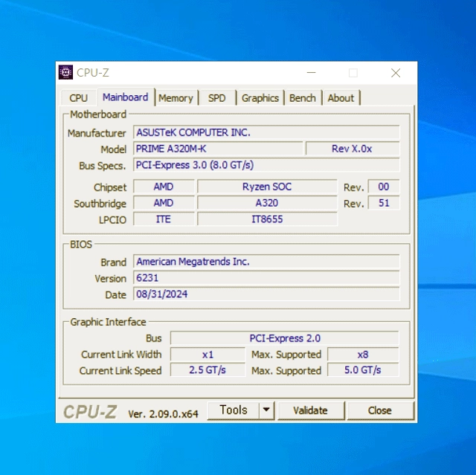Click the Ver. 2.09.0.x64 version text

click(x=163, y=414)
